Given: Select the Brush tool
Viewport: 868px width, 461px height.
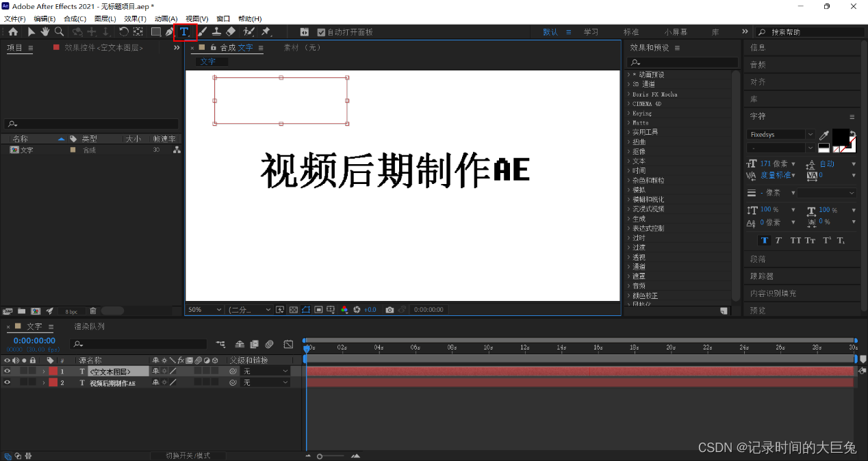Looking at the screenshot, I should (x=203, y=31).
